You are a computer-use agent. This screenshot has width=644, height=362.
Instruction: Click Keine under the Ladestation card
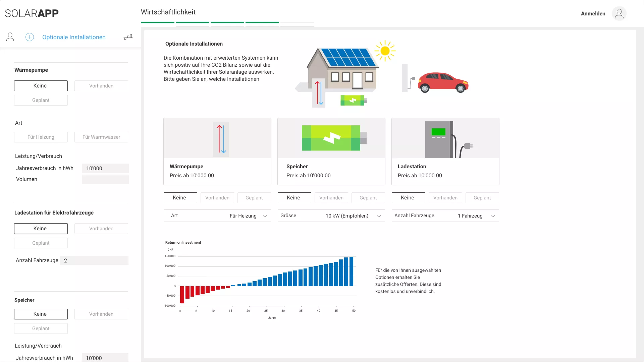[x=408, y=198]
